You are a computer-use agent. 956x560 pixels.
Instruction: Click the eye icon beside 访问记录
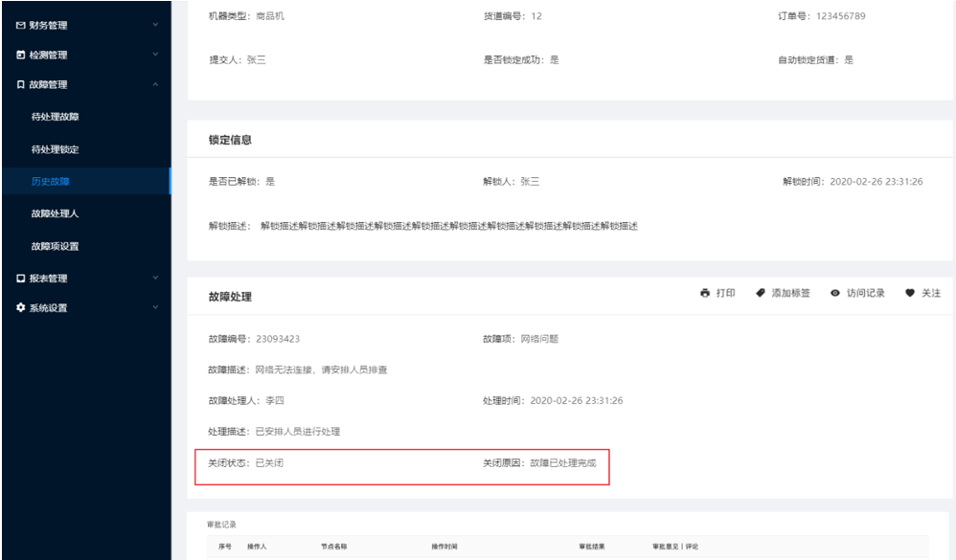click(x=835, y=293)
